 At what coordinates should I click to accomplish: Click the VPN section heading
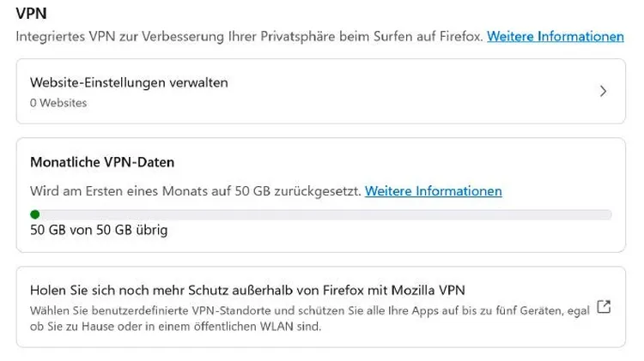tap(31, 14)
